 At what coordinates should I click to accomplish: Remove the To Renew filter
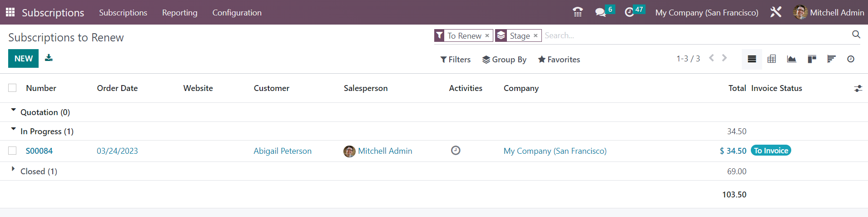tap(487, 35)
